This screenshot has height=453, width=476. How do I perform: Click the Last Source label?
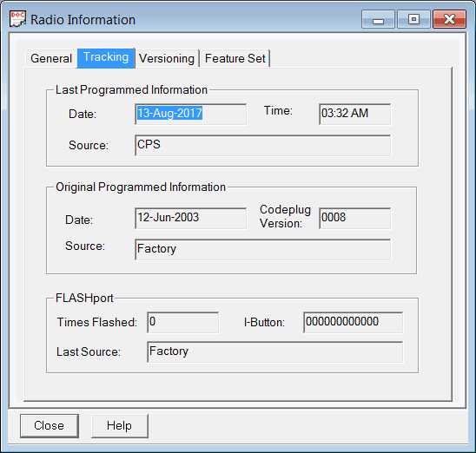point(89,351)
